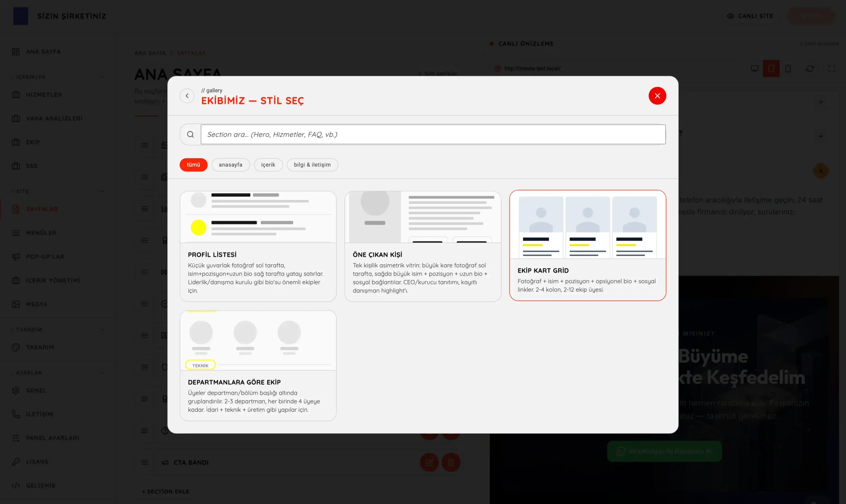The image size is (846, 504).
Task: Click the İletişim phone icon
Action: tap(16, 414)
